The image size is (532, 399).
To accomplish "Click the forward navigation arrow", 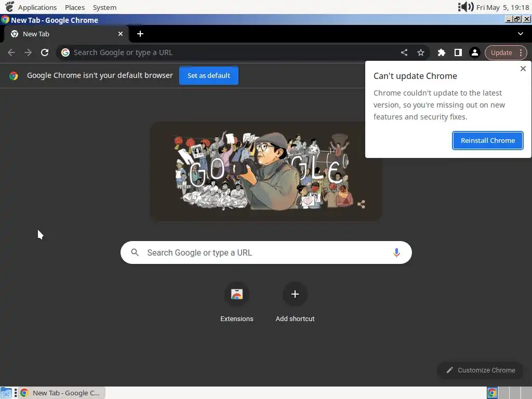I will (28, 52).
